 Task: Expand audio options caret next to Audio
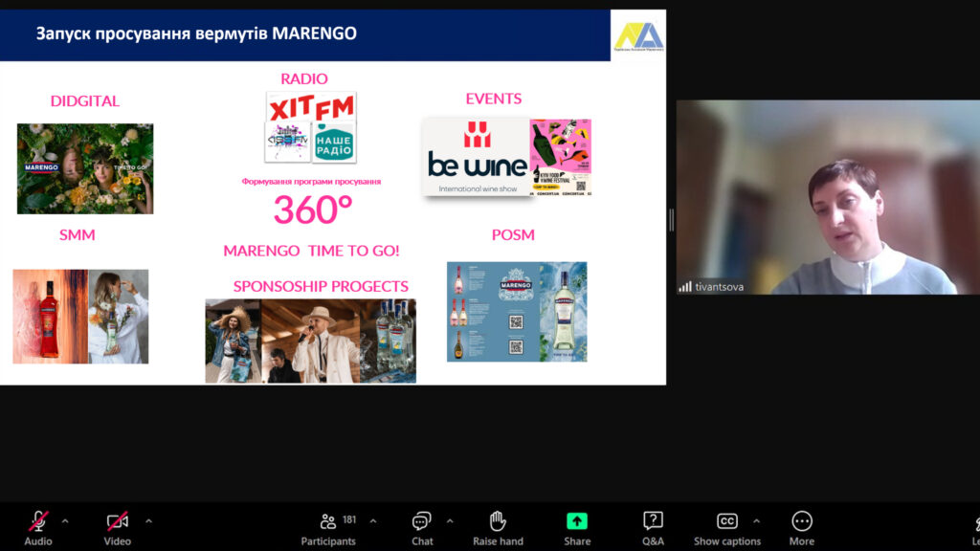click(65, 521)
